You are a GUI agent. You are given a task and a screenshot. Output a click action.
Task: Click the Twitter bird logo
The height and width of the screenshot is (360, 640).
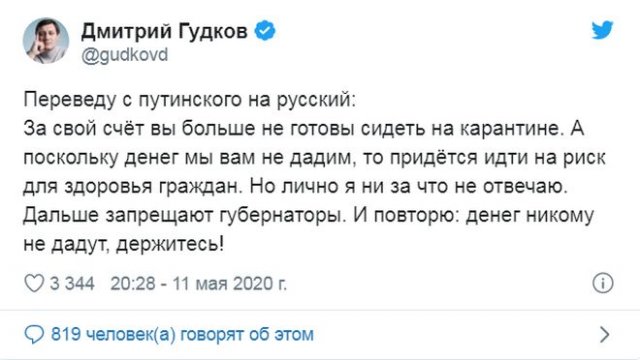pos(602,30)
